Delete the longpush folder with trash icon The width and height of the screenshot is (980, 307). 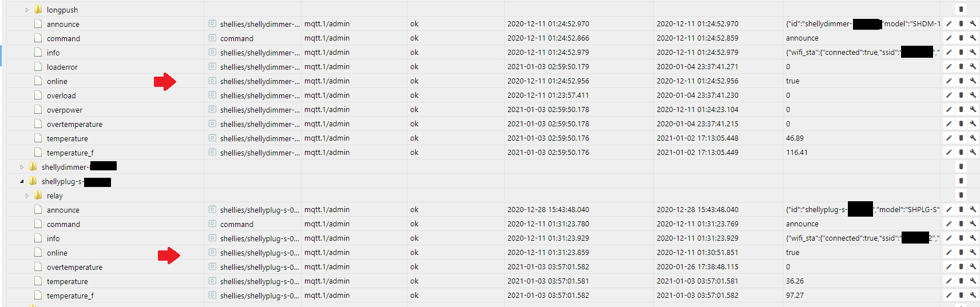coord(961,9)
